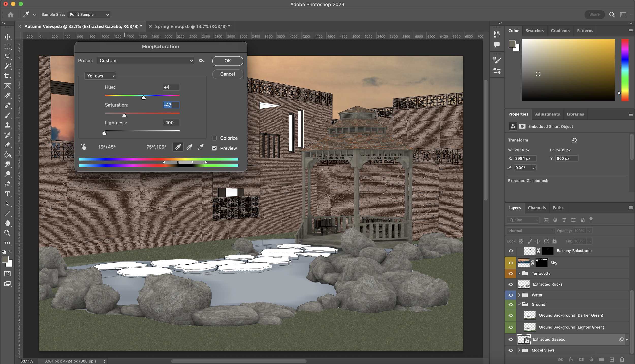Open the Preset Custom dropdown
Screen dimensions: 635x364
145,61
